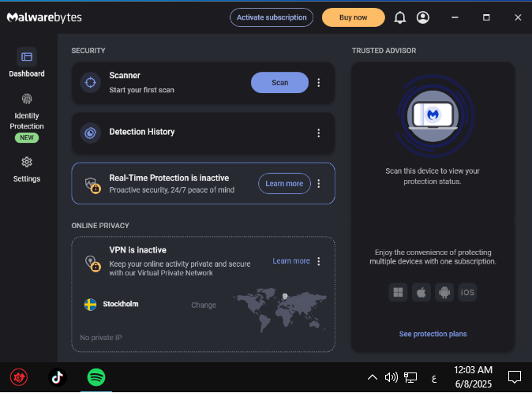Click the Buy now button
Screen dimensions: 532x393
click(353, 17)
